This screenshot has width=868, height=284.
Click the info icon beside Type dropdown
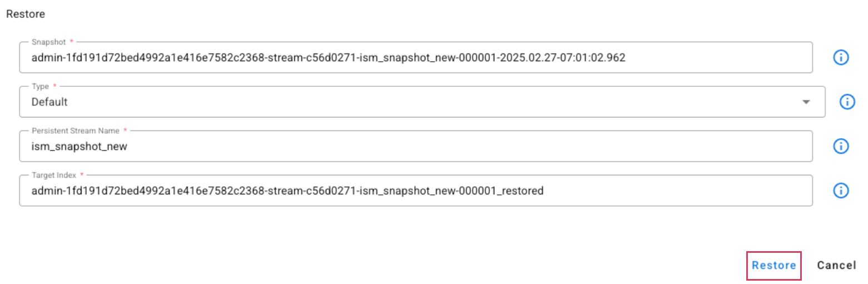pos(846,101)
